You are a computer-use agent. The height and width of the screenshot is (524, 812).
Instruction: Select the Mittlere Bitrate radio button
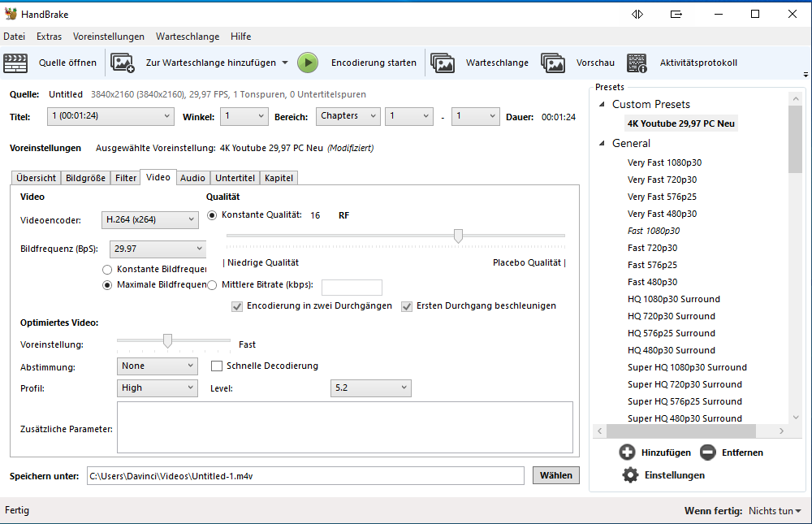point(212,284)
